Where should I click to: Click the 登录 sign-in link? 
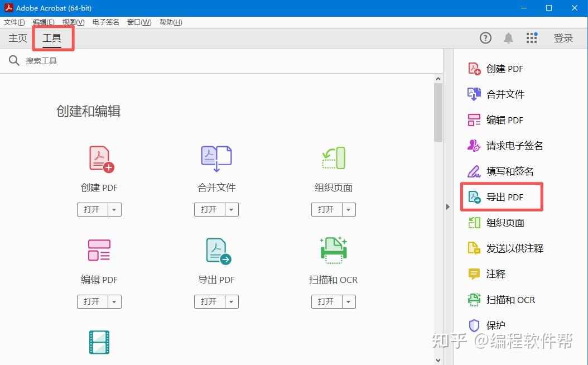[563, 38]
